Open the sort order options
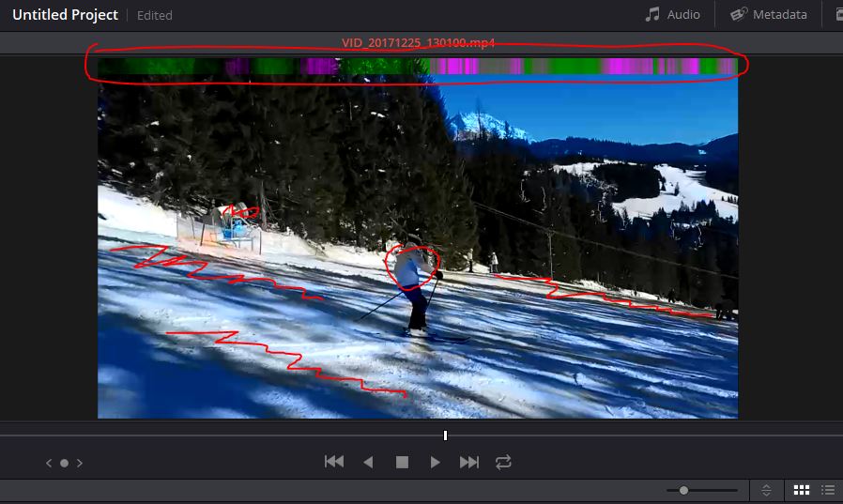843x504 pixels. (x=767, y=490)
